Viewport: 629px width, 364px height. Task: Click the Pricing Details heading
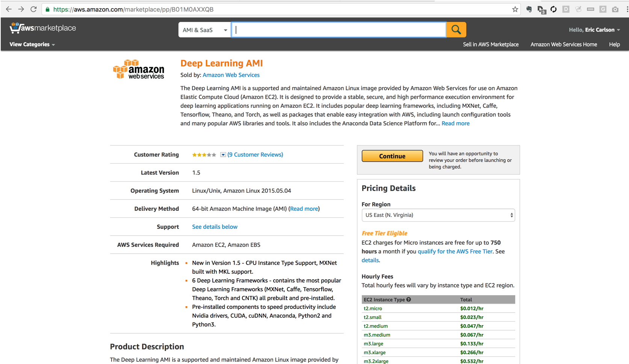tap(389, 188)
